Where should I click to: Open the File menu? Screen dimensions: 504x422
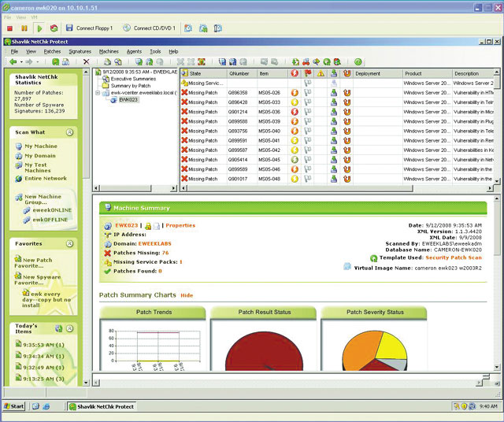tap(14, 51)
